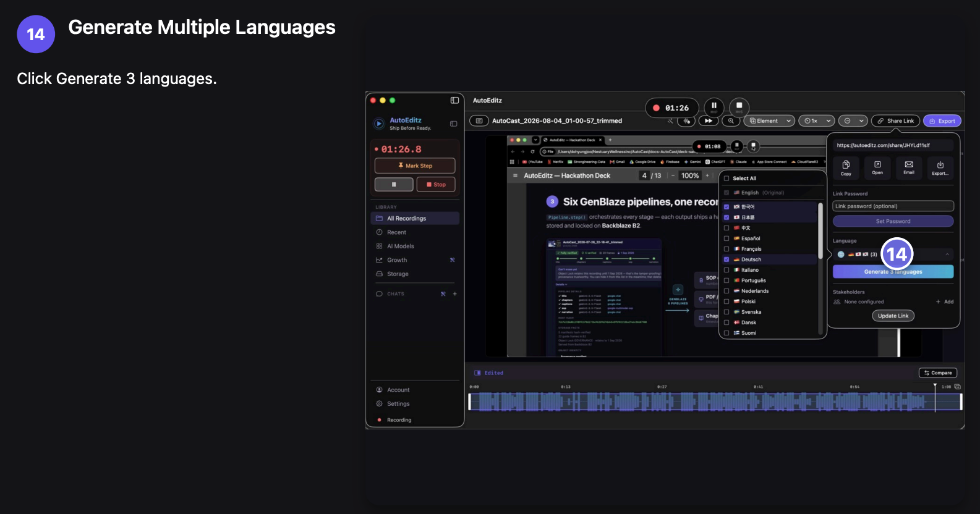Toggle sidebar icon beside window traffic lights

(454, 100)
